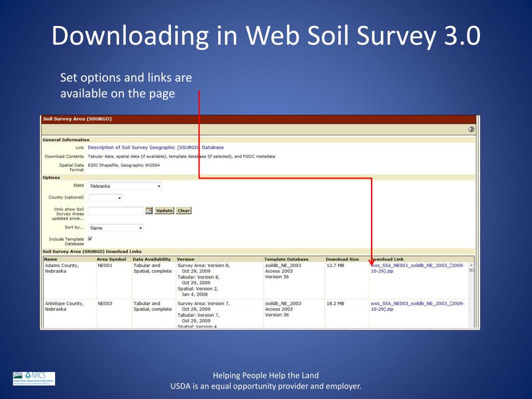
Task: Select the Antelope County, Nebraska row name
Action: [x=64, y=306]
